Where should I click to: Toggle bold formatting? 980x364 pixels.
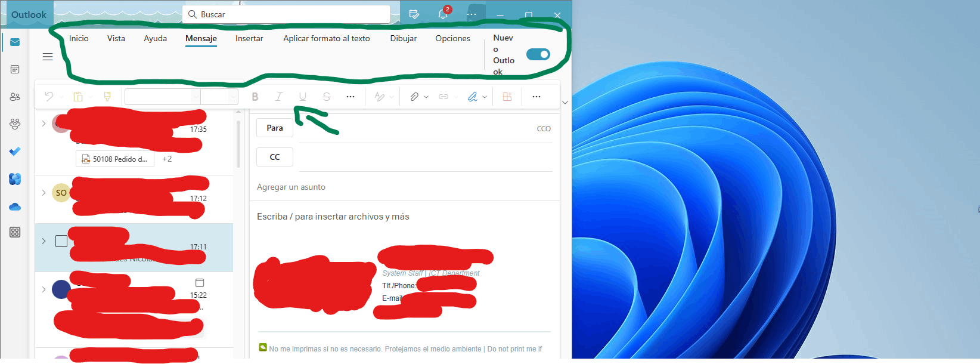255,97
